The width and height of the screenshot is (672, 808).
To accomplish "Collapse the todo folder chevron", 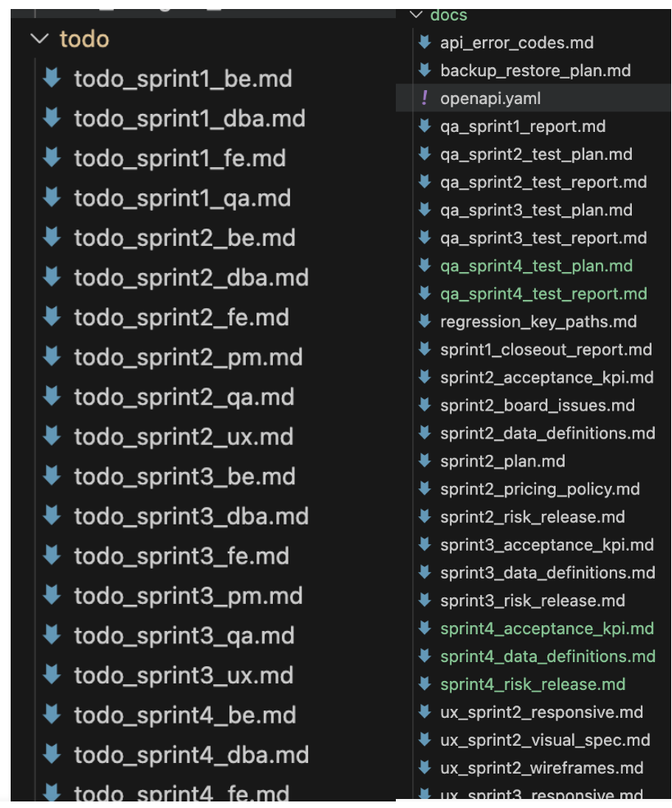I will [39, 39].
